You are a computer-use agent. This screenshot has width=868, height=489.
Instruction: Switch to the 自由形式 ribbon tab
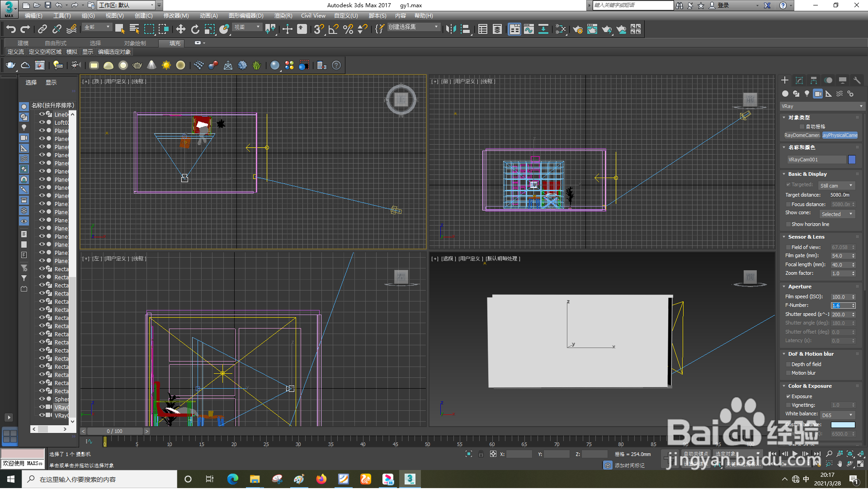(55, 43)
